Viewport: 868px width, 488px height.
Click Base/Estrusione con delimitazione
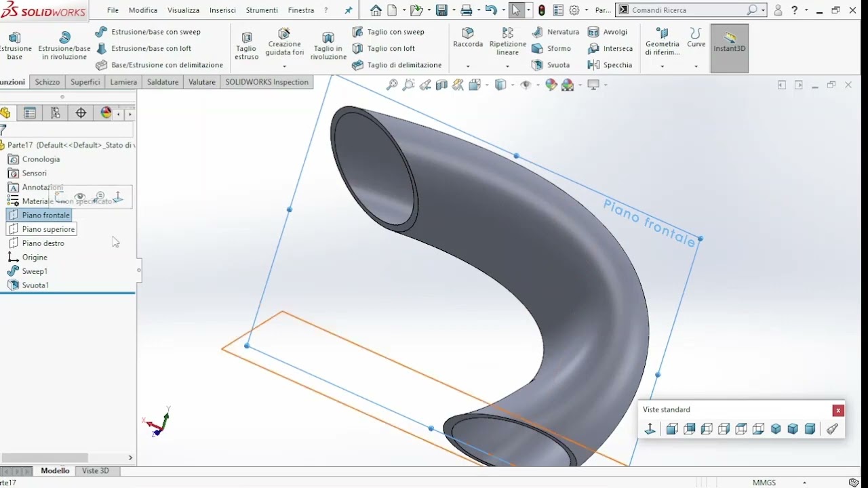pos(159,65)
